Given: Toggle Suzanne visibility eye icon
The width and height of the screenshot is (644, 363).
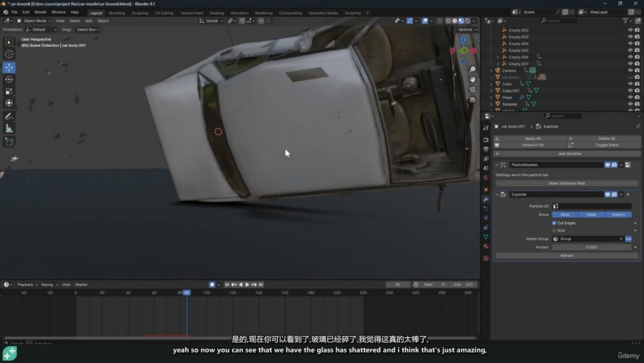Looking at the screenshot, I should (630, 104).
